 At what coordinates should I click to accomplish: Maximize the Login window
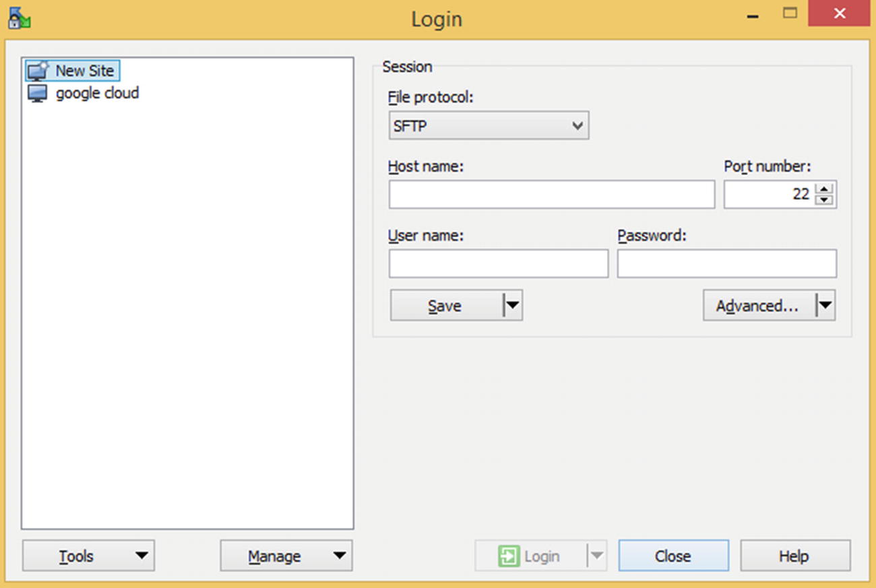click(x=790, y=13)
